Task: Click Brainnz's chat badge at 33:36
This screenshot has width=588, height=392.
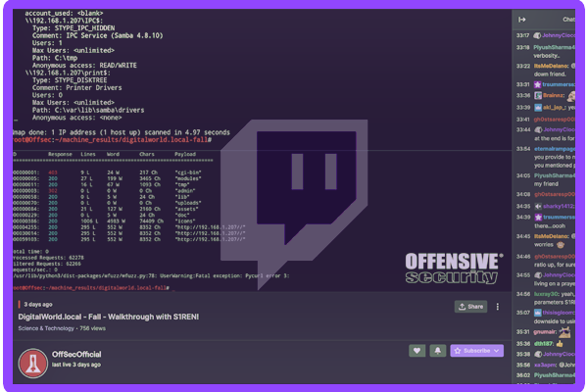Action: [538, 96]
